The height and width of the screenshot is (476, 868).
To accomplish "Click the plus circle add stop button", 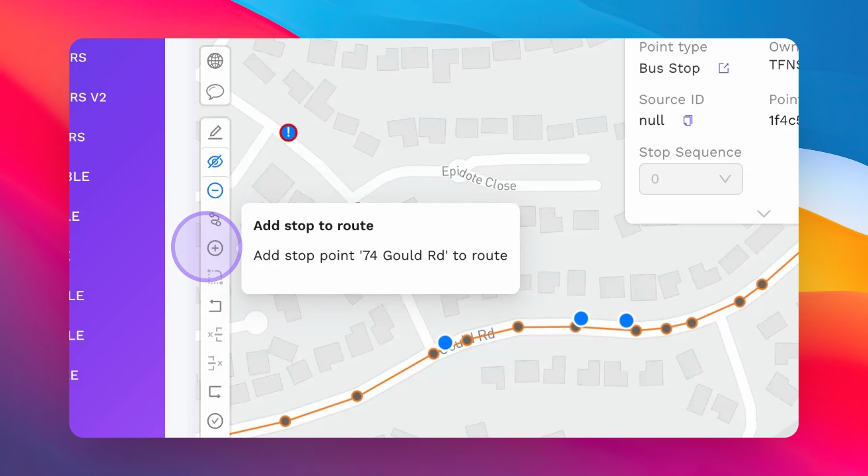I will click(x=215, y=248).
